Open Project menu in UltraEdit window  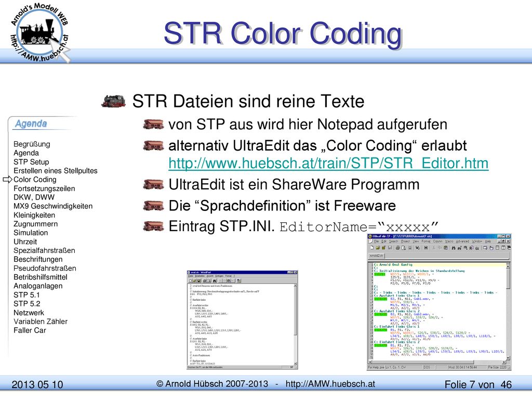405,241
